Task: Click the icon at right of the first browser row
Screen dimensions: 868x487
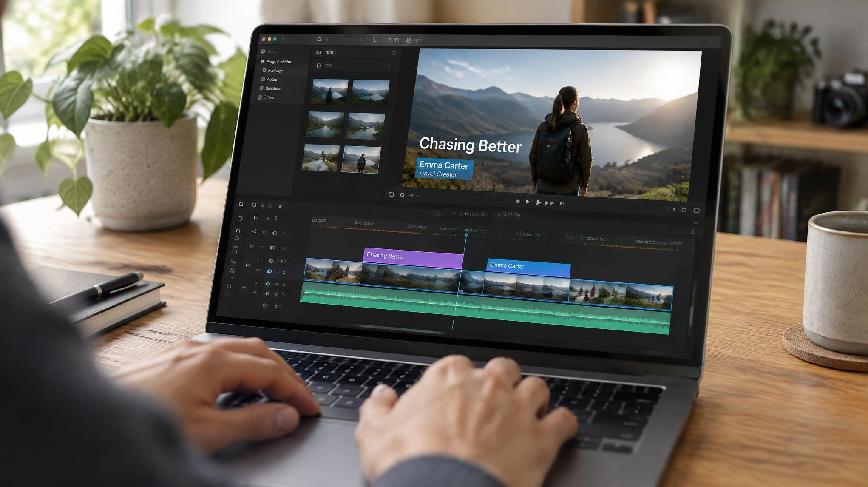Action: (394, 53)
